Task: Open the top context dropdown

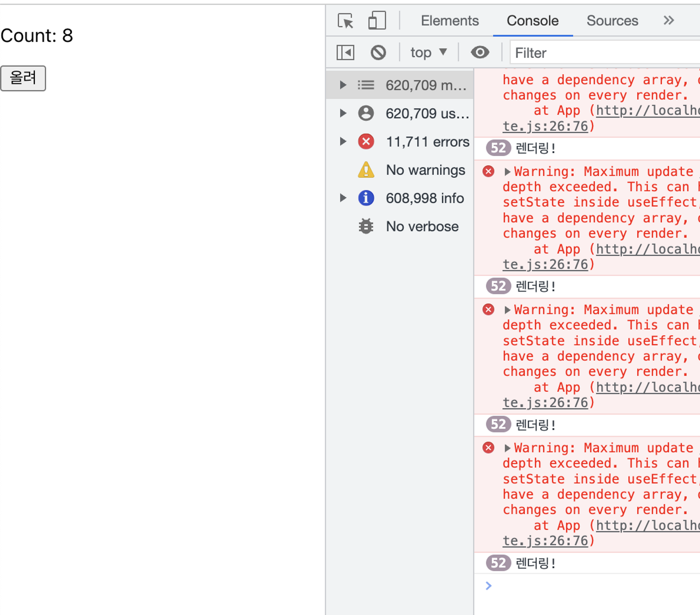Action: coord(428,53)
